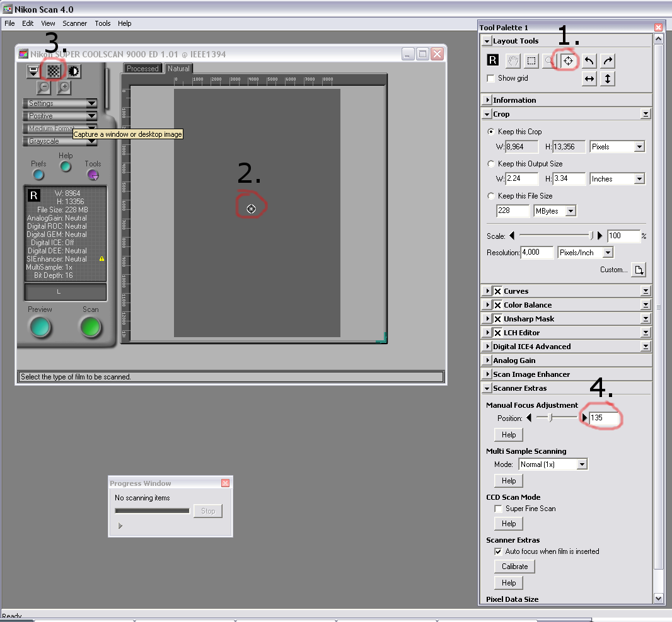Click the Resolution value field
The height and width of the screenshot is (622, 672).
tap(538, 253)
